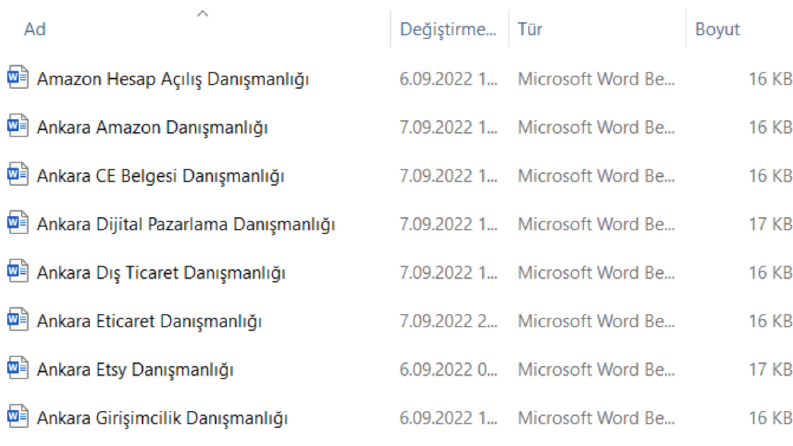Click date of Ankara CE Belgesi Danışmanlığı
This screenshot has width=793, height=446.
tap(449, 176)
